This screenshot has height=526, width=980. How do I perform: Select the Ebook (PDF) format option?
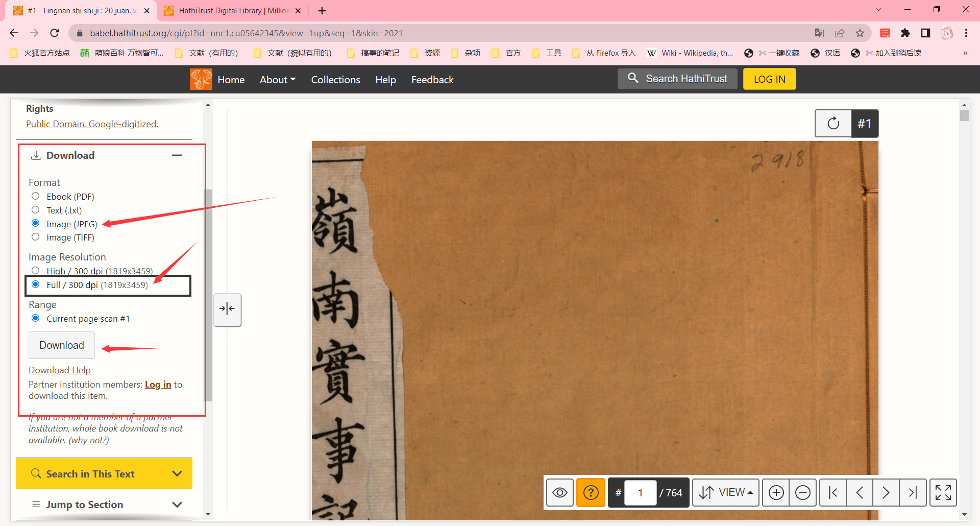pyautogui.click(x=36, y=196)
